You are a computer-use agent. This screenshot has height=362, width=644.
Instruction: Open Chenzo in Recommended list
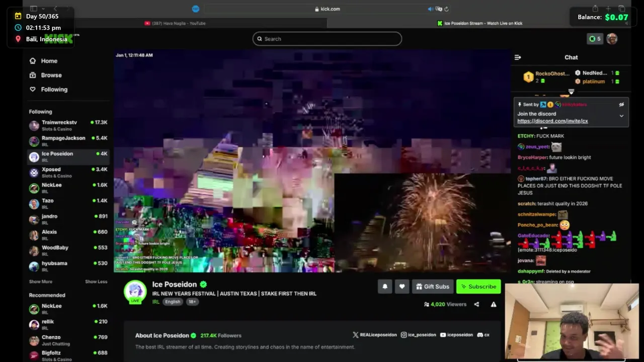[68, 340]
